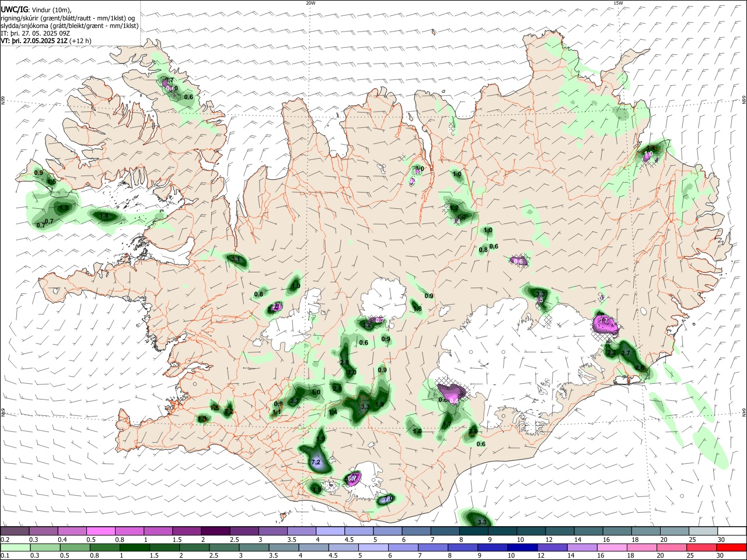The width and height of the screenshot is (747, 560).
Task: Click the lavender swatch between 4 and 4.5, upper row
Action: [330, 531]
